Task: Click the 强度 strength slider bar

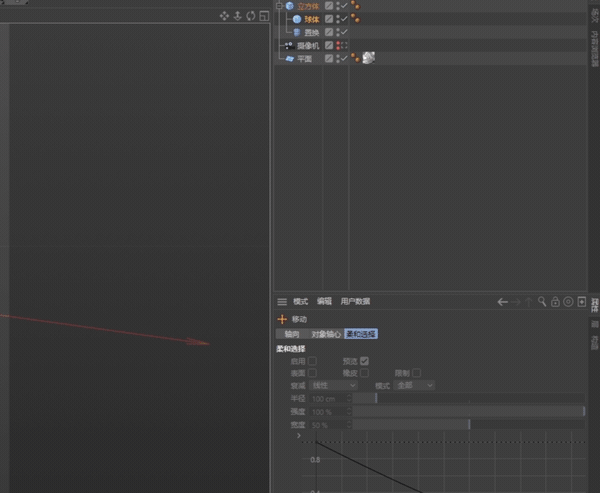Action: tap(469, 411)
